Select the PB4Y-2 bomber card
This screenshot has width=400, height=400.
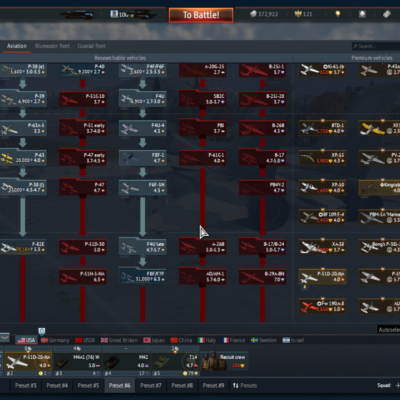point(263,187)
